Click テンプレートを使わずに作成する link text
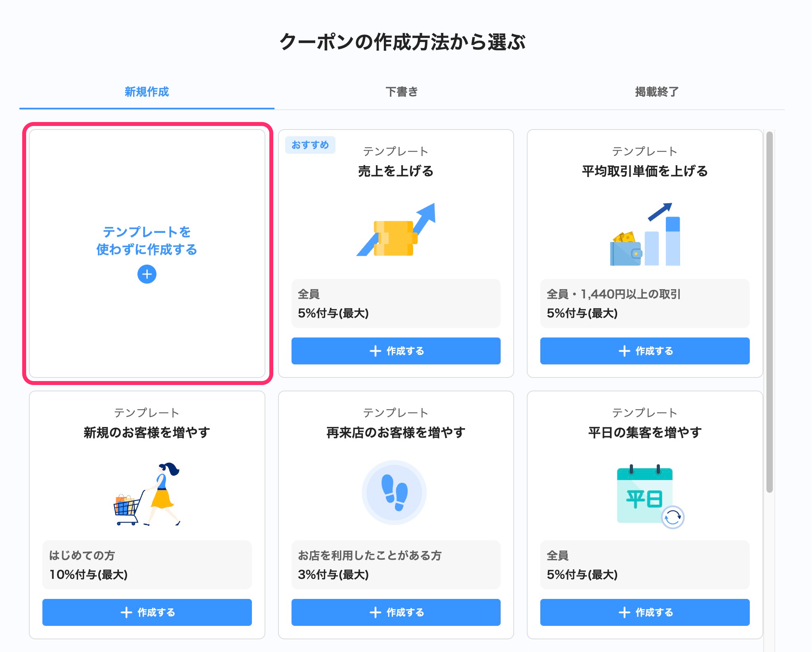Viewport: 812px width, 652px height. point(147,241)
